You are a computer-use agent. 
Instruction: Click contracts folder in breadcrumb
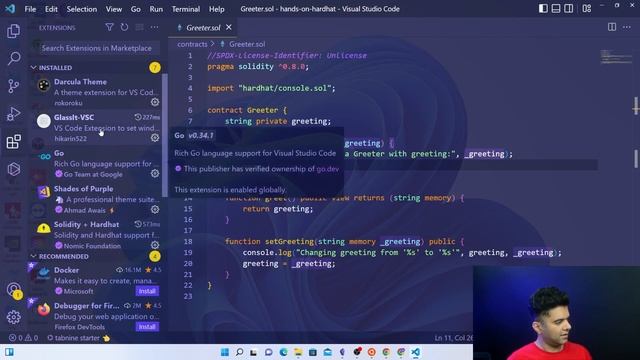192,44
